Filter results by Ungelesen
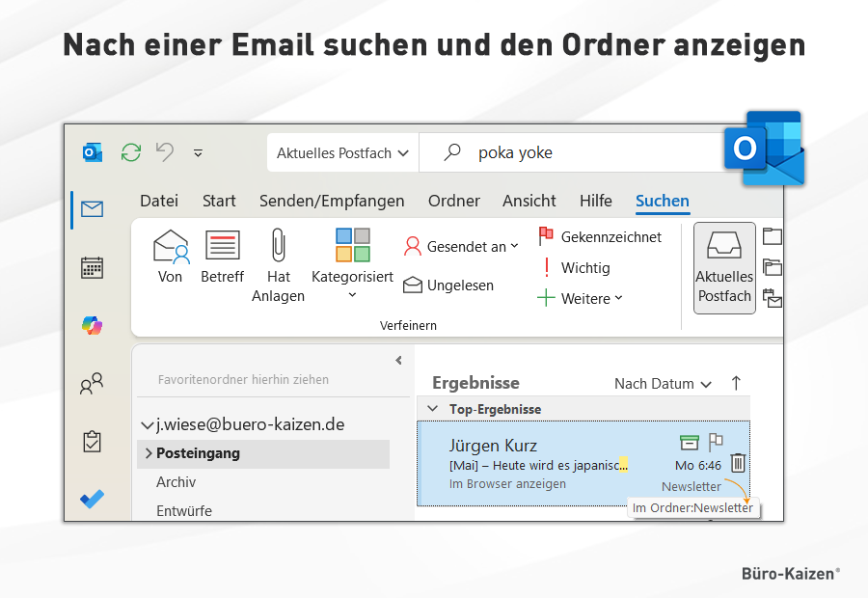Screen dimensions: 868x598 pos(448,285)
